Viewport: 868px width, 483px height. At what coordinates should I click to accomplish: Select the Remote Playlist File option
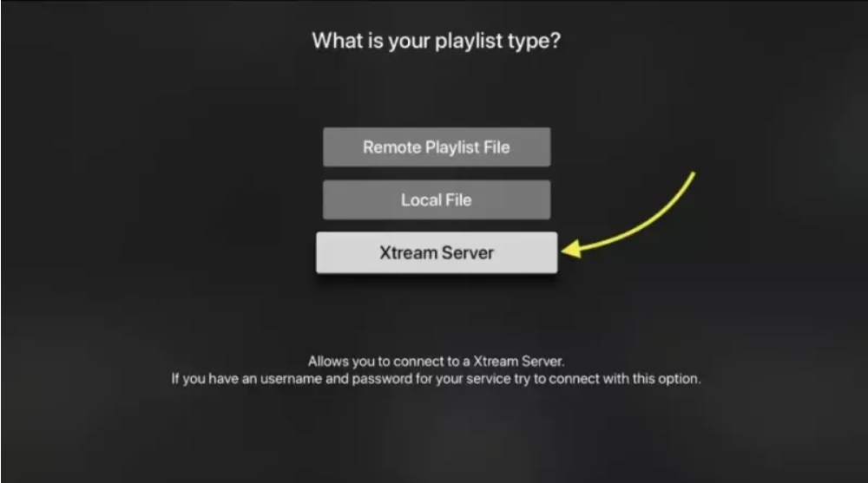click(x=437, y=147)
